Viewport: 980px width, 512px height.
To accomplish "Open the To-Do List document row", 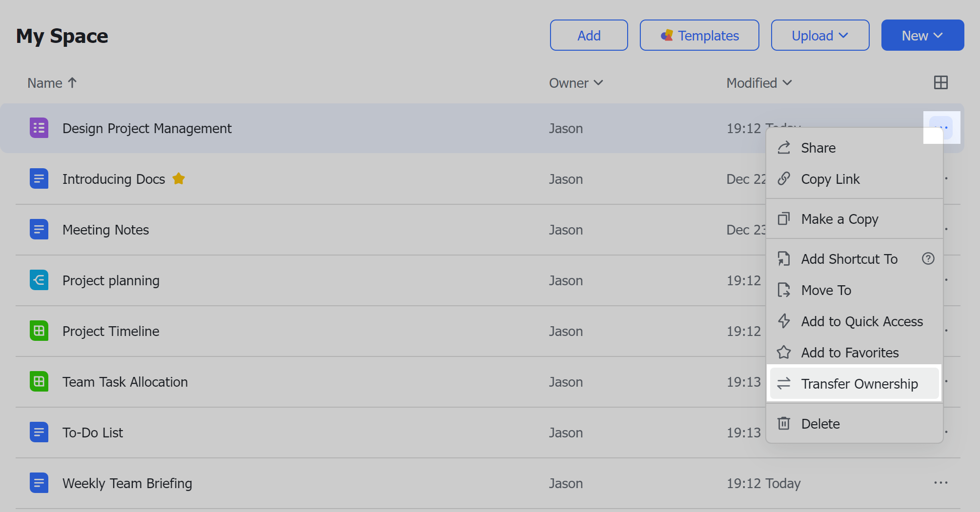I will [x=93, y=433].
